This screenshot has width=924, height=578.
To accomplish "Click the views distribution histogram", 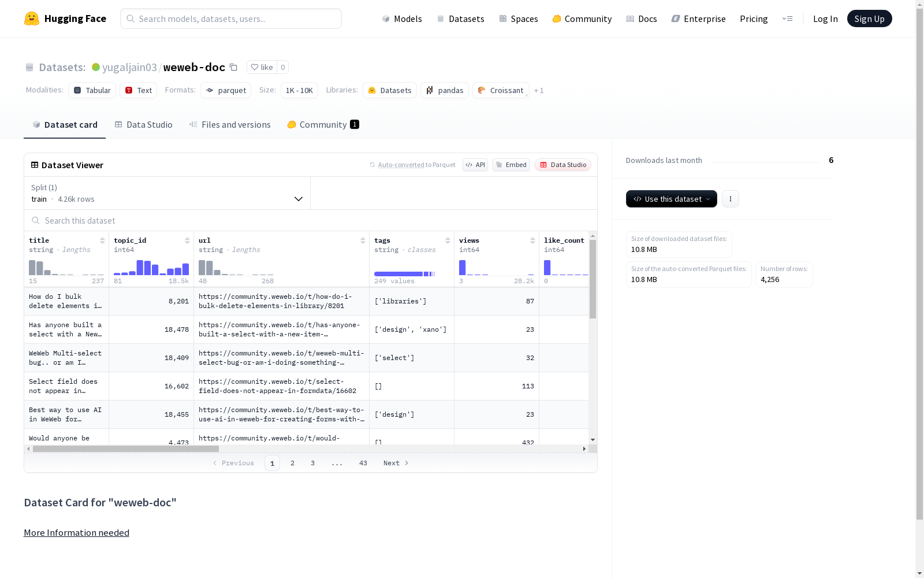I will coord(497,268).
